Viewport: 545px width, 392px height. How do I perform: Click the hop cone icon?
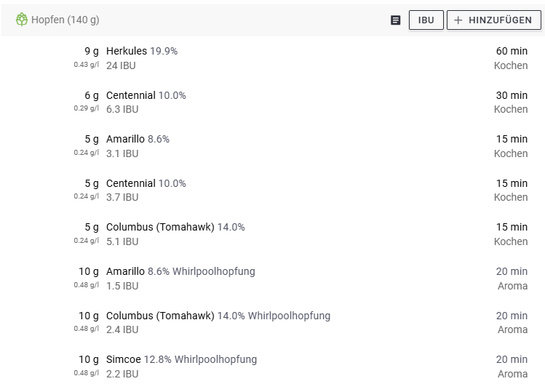[21, 20]
